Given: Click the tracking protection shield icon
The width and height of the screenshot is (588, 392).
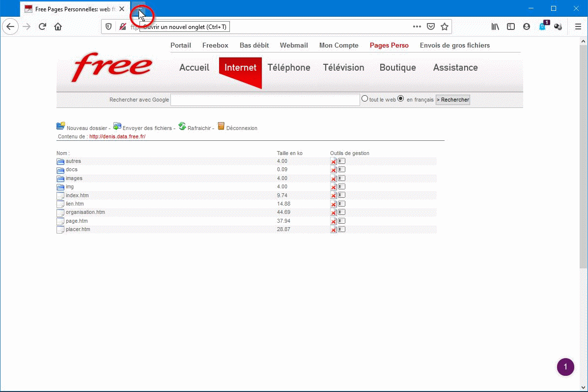Looking at the screenshot, I should (x=109, y=26).
